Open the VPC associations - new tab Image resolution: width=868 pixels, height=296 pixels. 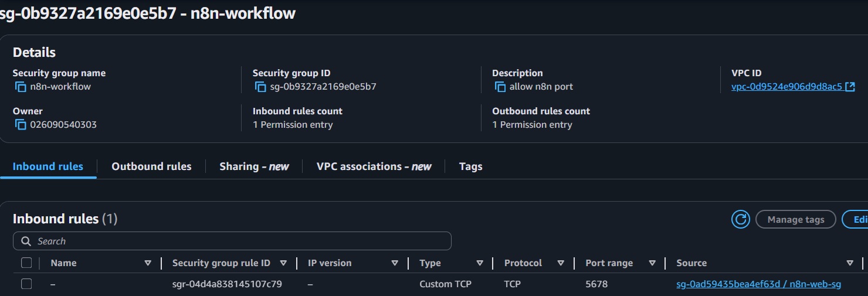374,166
